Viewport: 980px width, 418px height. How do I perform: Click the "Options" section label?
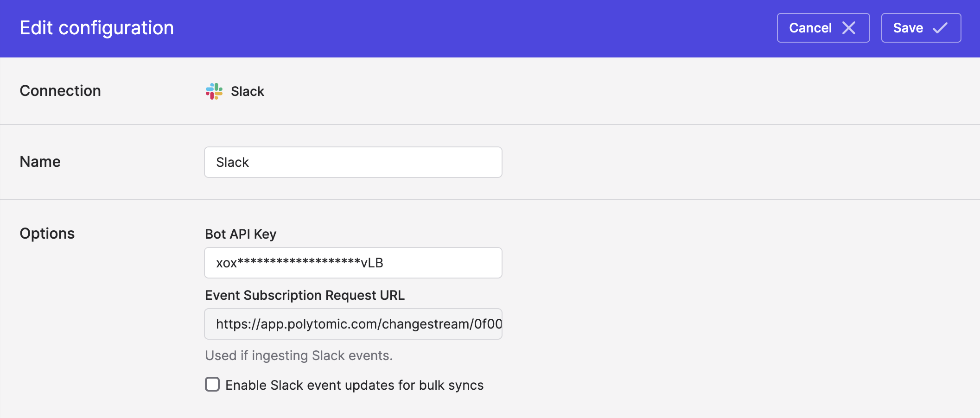(x=47, y=234)
